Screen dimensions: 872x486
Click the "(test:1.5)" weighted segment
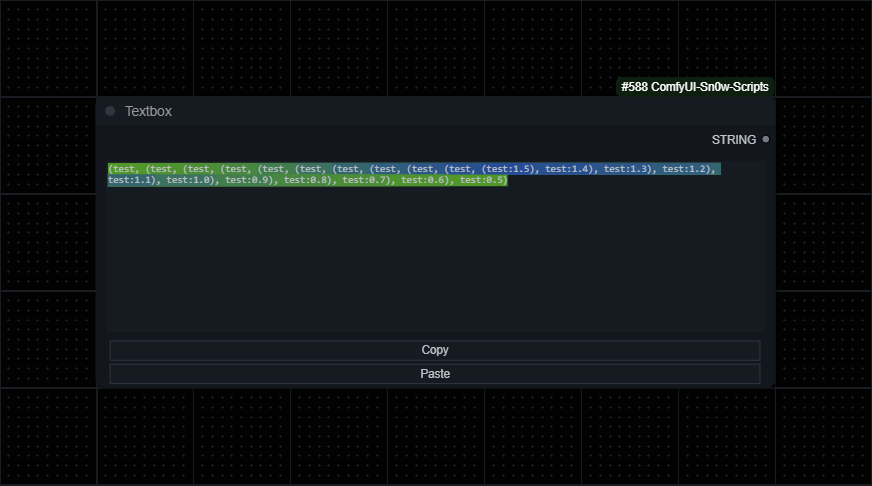510,169
